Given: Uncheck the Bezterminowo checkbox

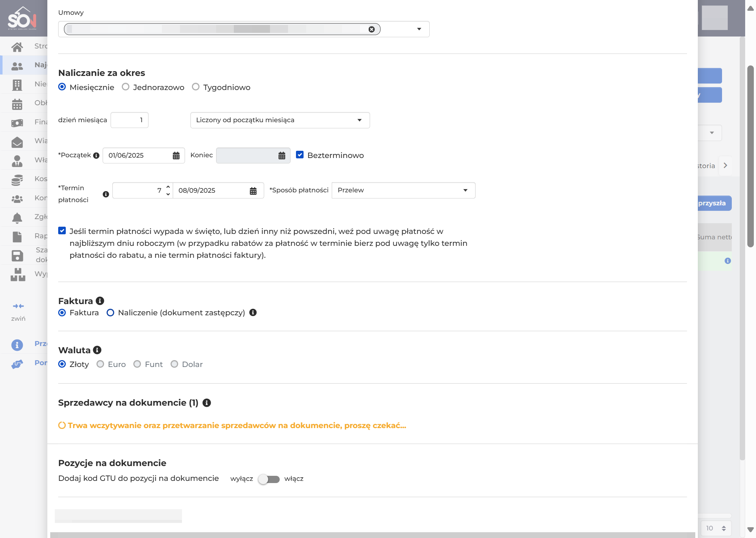Looking at the screenshot, I should tap(300, 155).
